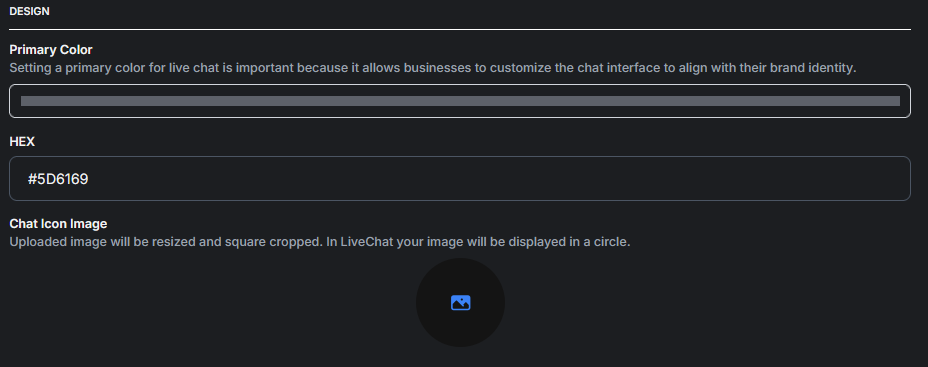Click the gray color bar inside the picker
The height and width of the screenshot is (367, 928).
tap(460, 101)
